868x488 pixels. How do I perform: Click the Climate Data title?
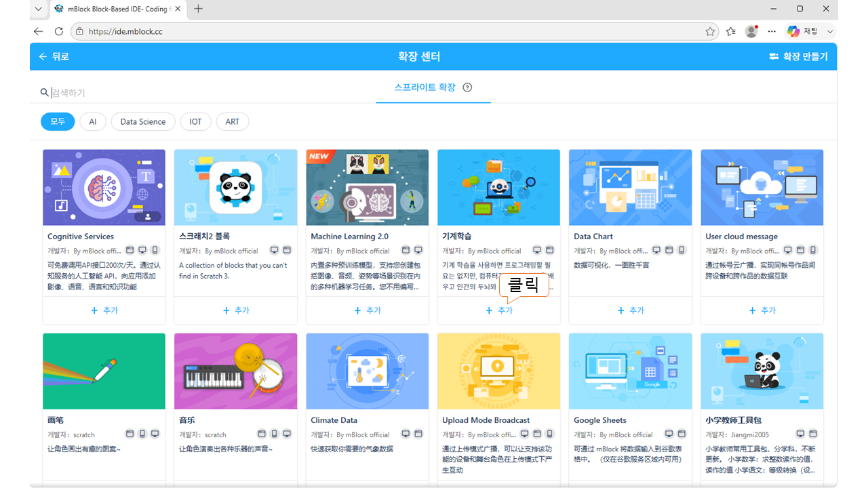point(334,420)
